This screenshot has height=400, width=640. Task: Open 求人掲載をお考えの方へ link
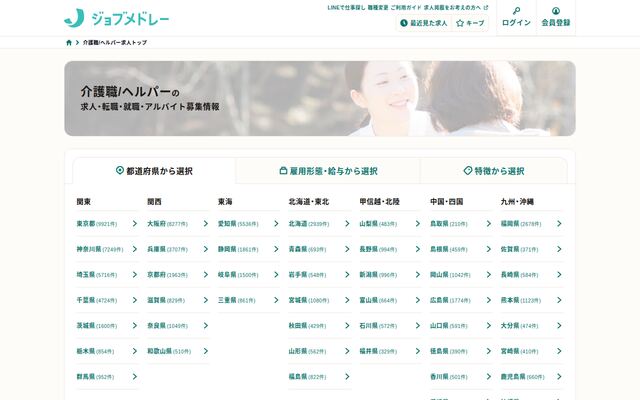tap(456, 7)
